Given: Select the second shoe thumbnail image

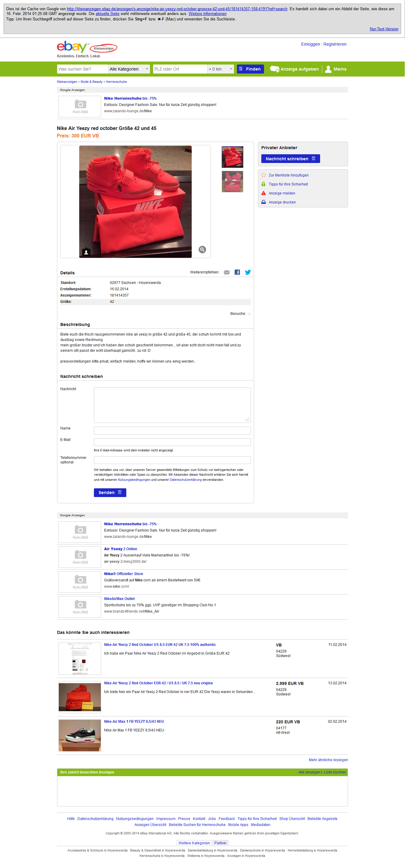Looking at the screenshot, I should pyautogui.click(x=232, y=182).
